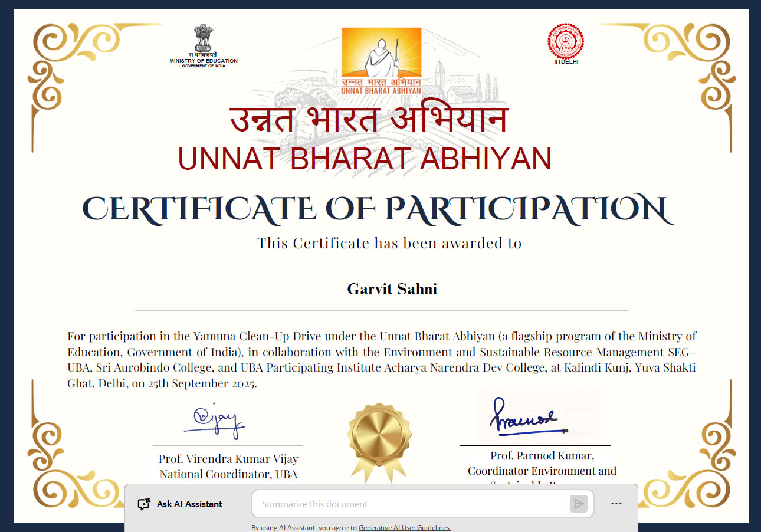The height and width of the screenshot is (532, 761).
Task: Click the recipient name 'Garvit Sahni'
Action: tap(392, 289)
